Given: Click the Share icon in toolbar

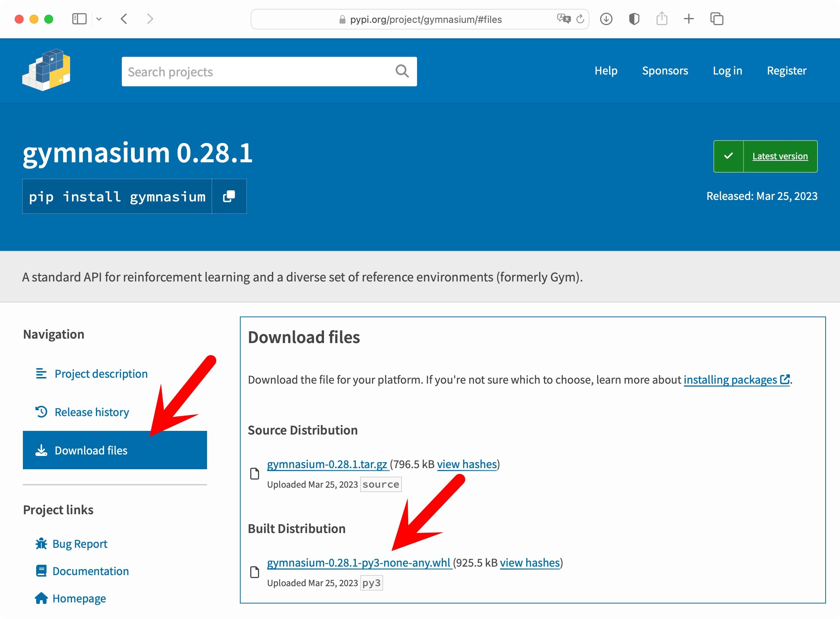Looking at the screenshot, I should [662, 19].
